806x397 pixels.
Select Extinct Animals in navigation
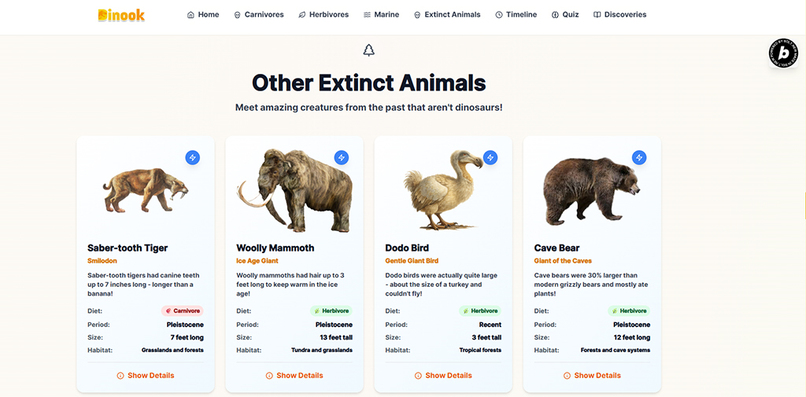click(x=447, y=15)
